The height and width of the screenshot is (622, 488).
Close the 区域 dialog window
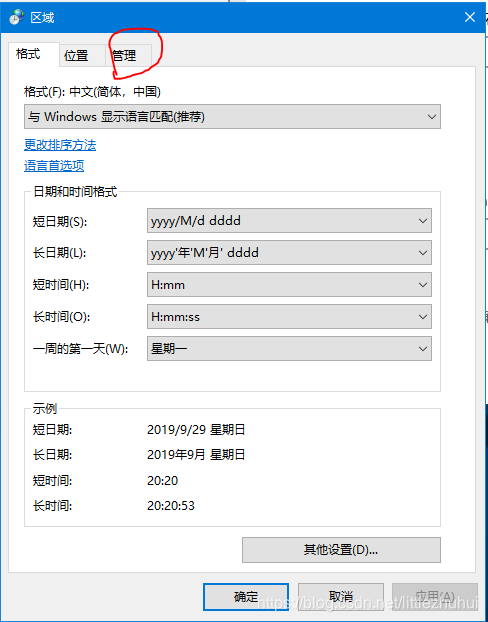pyautogui.click(x=470, y=17)
